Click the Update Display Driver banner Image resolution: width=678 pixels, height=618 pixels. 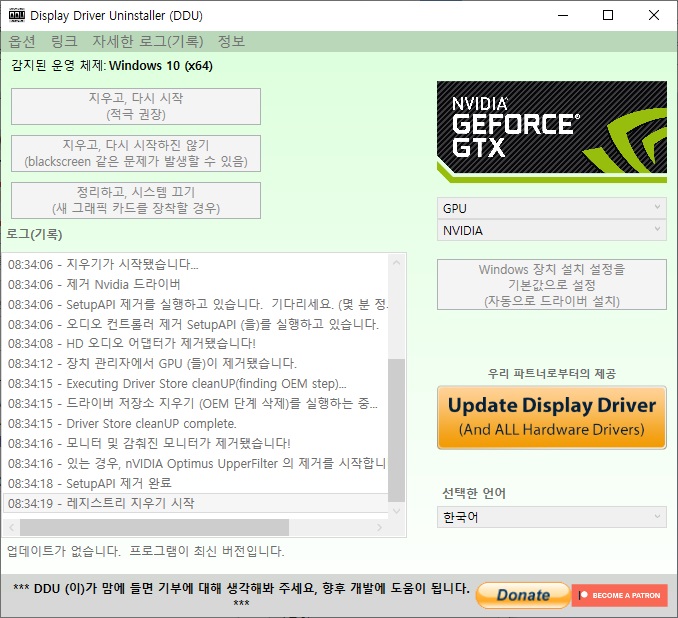[552, 417]
